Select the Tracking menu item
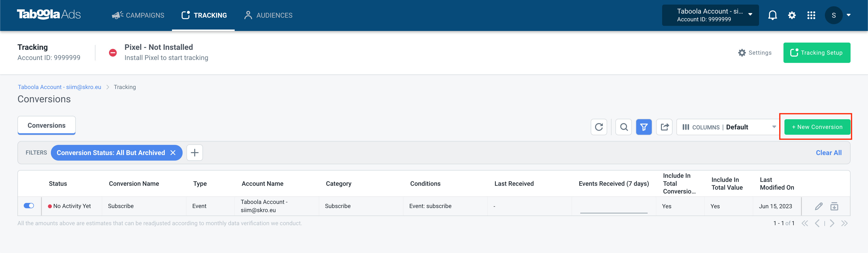Viewport: 868px width, 253px height. click(204, 15)
